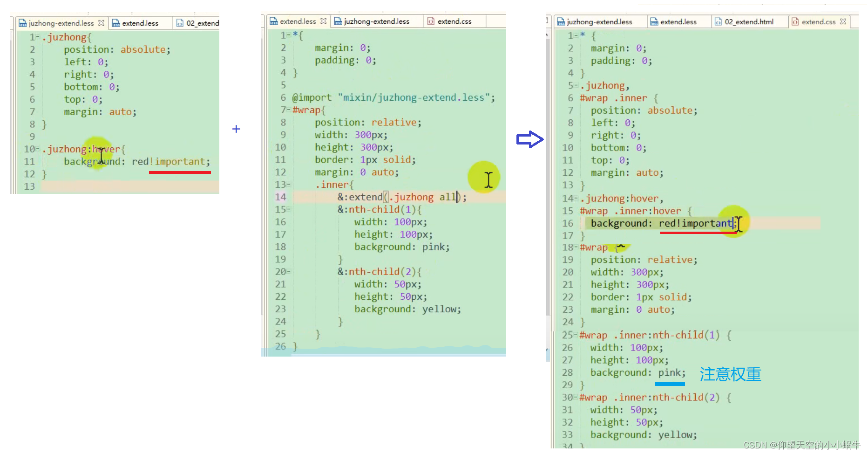Click extend.less file icon in middle editor
Screen dimensions: 868x454
pos(274,21)
